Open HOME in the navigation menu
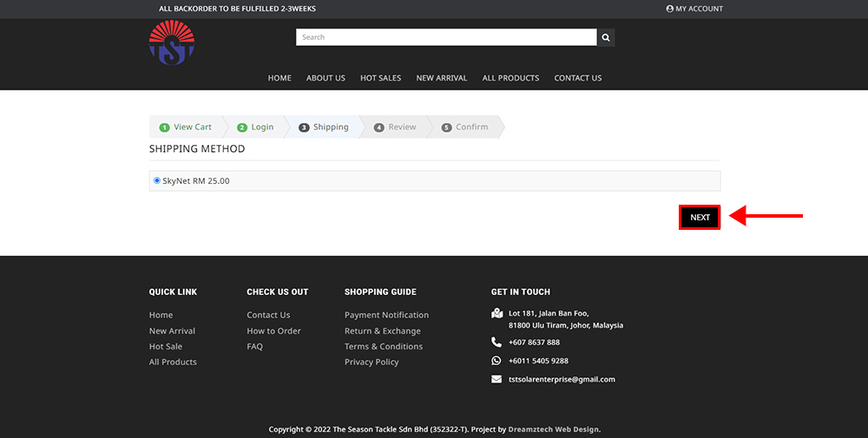This screenshot has width=868, height=438. click(279, 78)
